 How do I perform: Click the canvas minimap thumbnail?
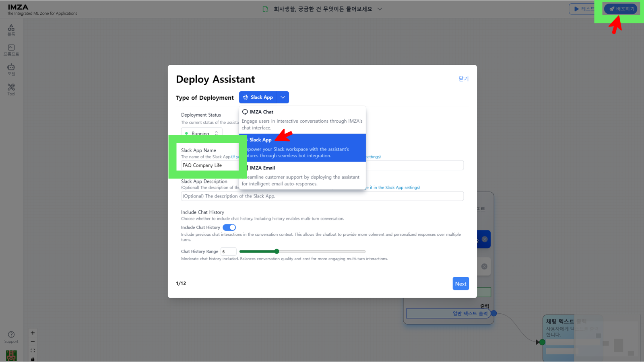pyautogui.click(x=607, y=338)
